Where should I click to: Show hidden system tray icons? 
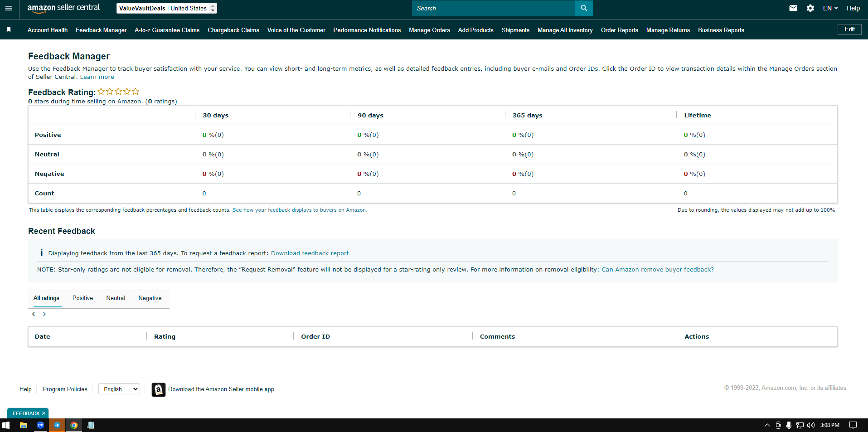pyautogui.click(x=767, y=425)
